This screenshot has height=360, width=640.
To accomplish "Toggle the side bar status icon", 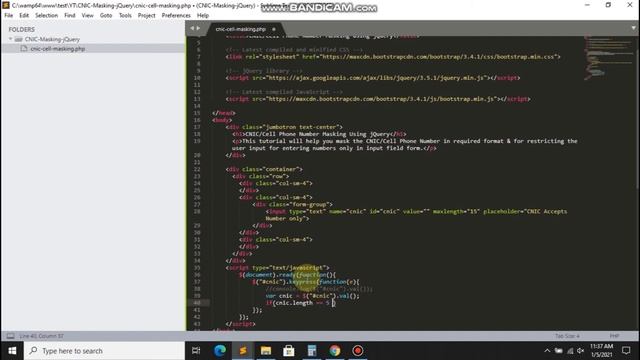I will [x=10, y=336].
